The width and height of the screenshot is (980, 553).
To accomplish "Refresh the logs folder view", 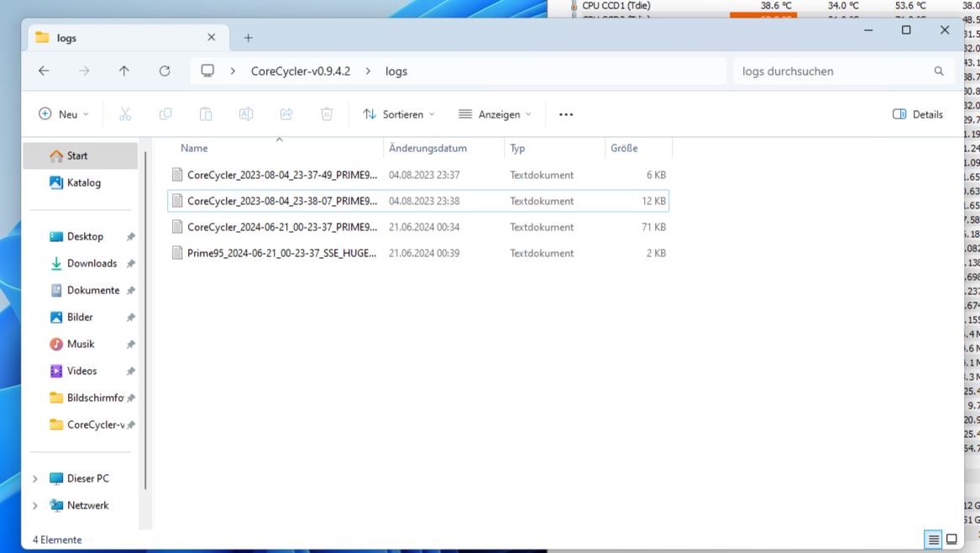I will 165,71.
